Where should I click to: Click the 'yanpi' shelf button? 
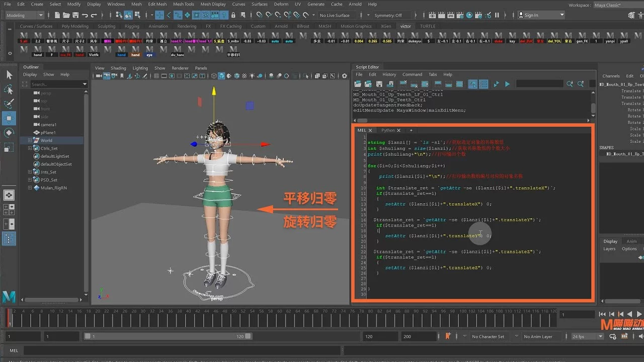(610, 37)
